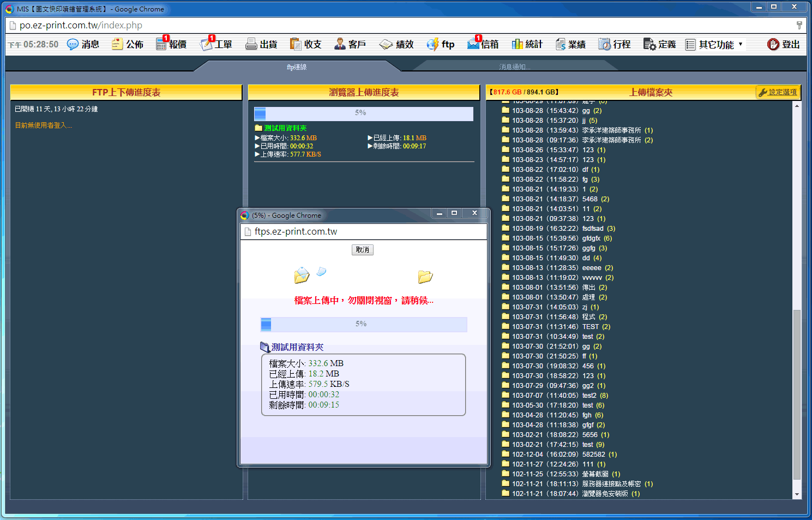The width and height of the screenshot is (812, 520).
Task: Switch to the 消息通知 tab
Action: [x=514, y=67]
